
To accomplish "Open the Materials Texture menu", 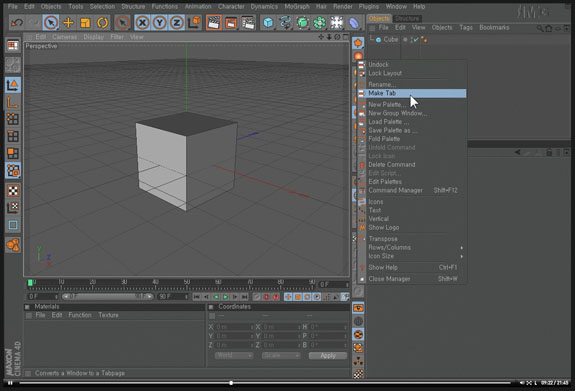I will pyautogui.click(x=108, y=315).
